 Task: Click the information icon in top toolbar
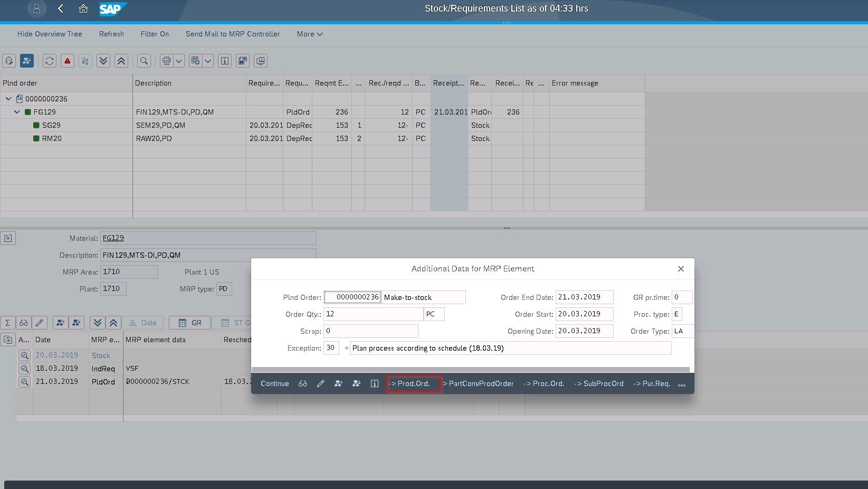click(225, 61)
